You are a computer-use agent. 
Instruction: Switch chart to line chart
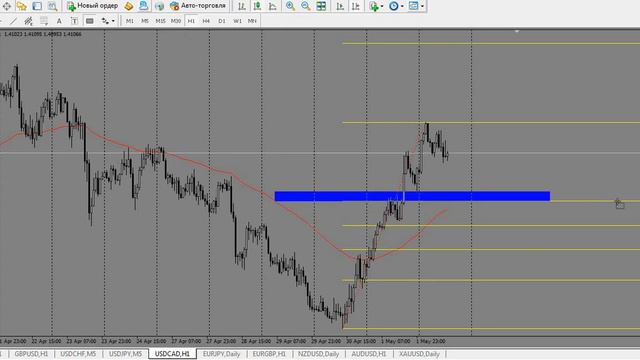[x=273, y=6]
